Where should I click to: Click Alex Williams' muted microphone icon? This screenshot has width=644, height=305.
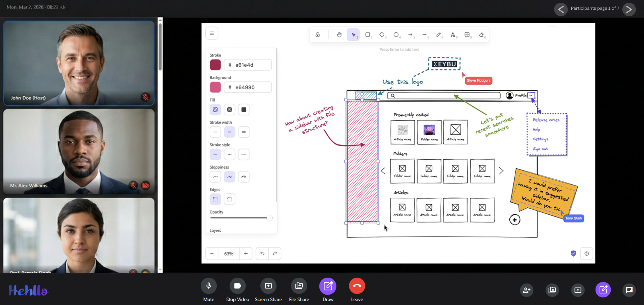[x=133, y=185]
